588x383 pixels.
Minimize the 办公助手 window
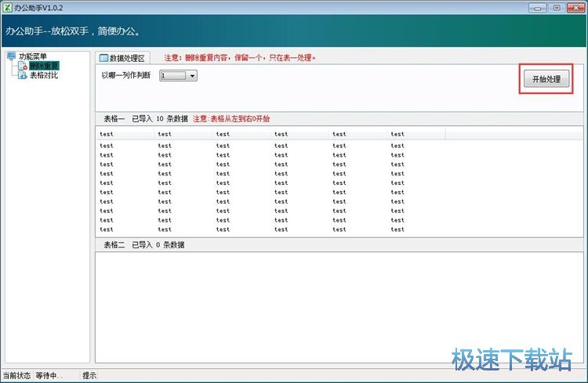coord(540,7)
